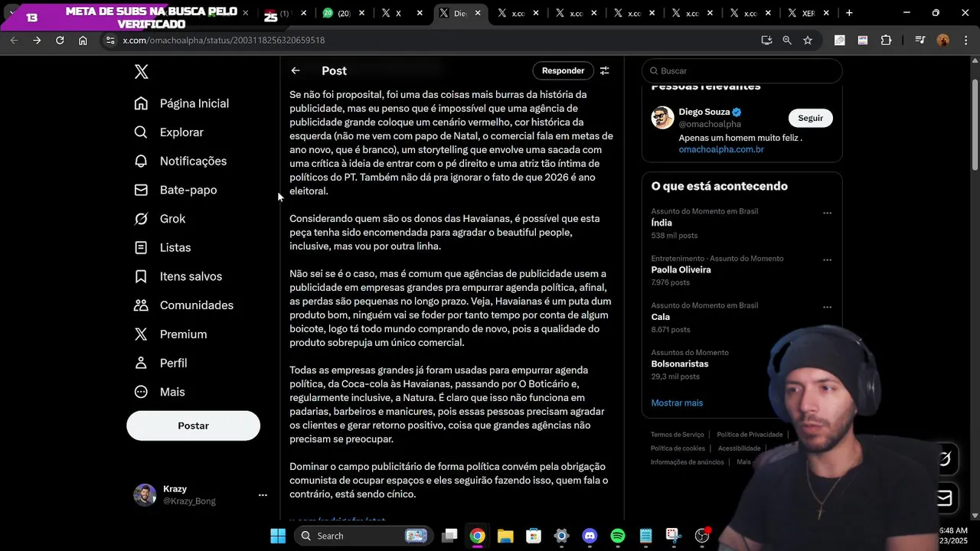Click the Krazy profile avatar
Viewport: 980px width, 551px height.
pos(145,495)
